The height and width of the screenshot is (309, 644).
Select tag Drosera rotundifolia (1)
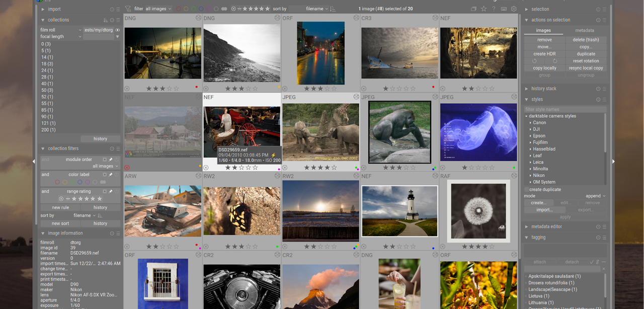tap(551, 283)
